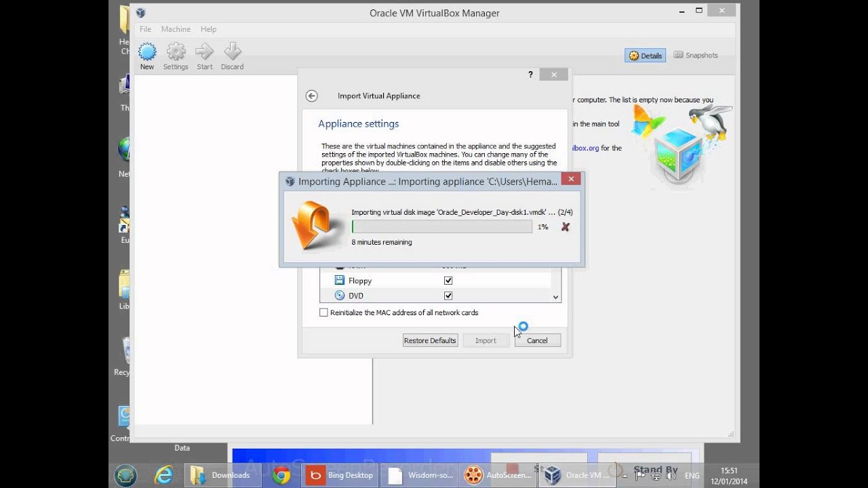The width and height of the screenshot is (868, 488).
Task: Select the DVD row icon
Action: pyautogui.click(x=340, y=296)
